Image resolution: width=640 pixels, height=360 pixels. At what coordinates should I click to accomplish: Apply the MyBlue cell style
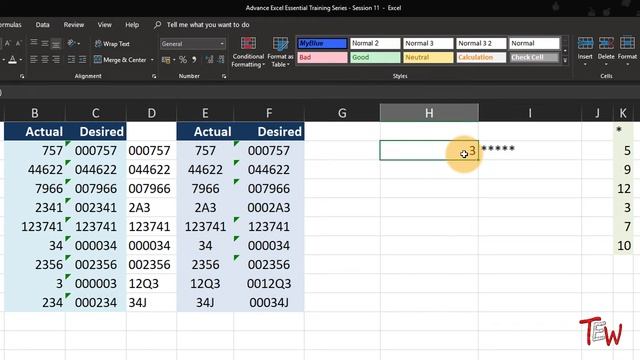(322, 43)
